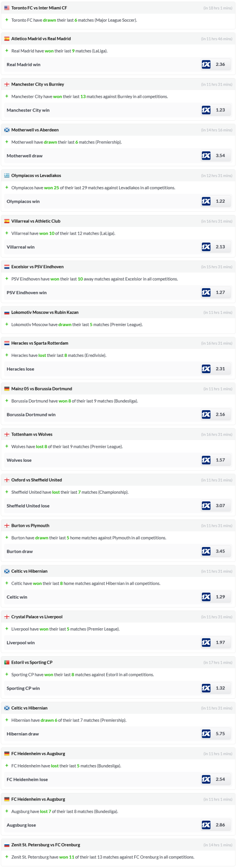Expand the plus next to Sheffield United lost stat

click(7, 492)
